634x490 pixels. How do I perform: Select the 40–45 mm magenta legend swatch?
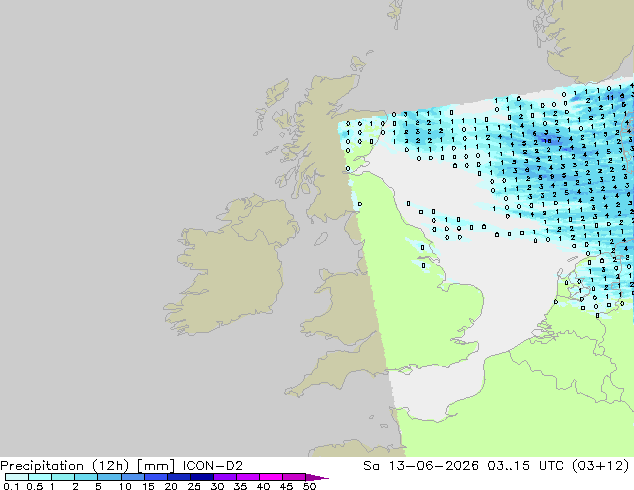271,477
